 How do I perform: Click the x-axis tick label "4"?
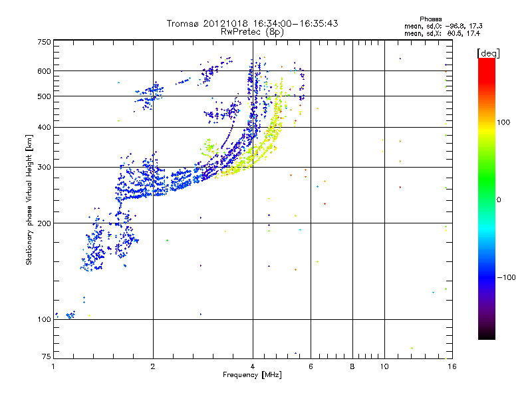[253, 366]
